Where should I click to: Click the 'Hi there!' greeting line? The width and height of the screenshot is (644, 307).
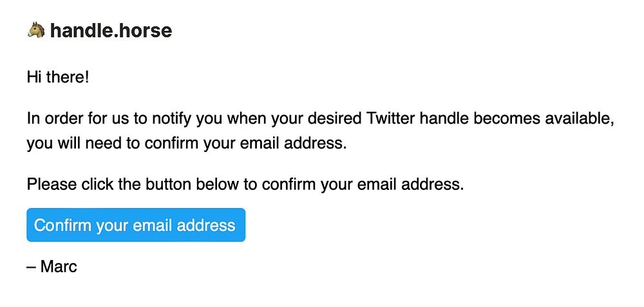point(58,78)
